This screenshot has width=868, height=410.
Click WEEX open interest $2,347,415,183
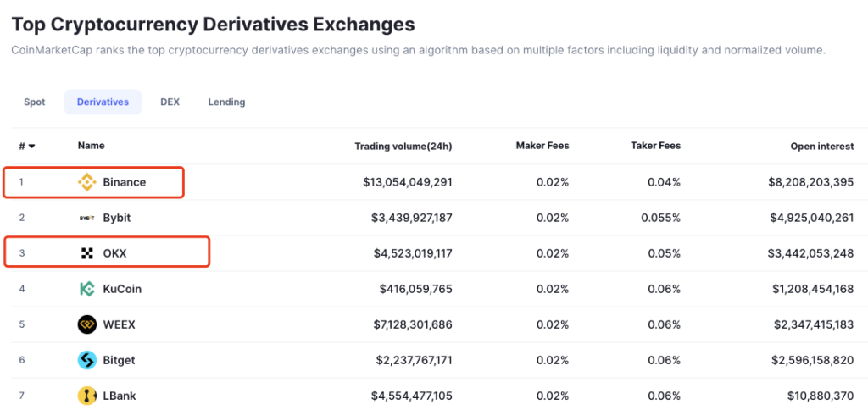814,324
